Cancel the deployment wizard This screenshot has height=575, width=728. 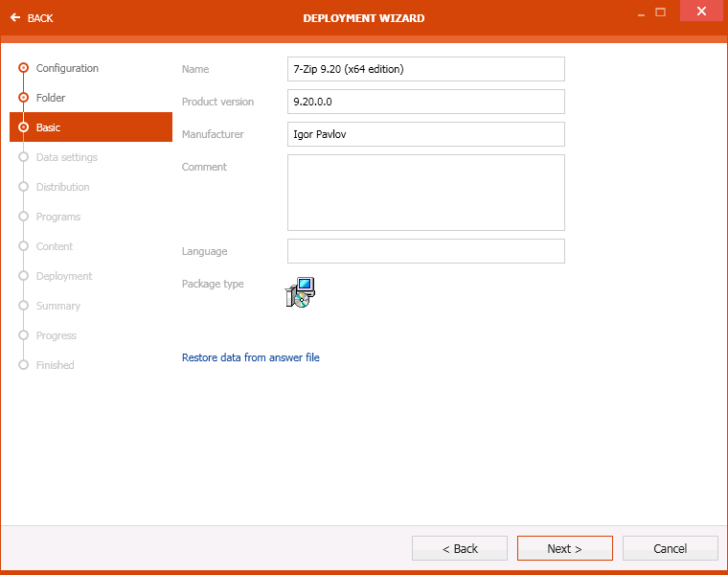click(670, 548)
